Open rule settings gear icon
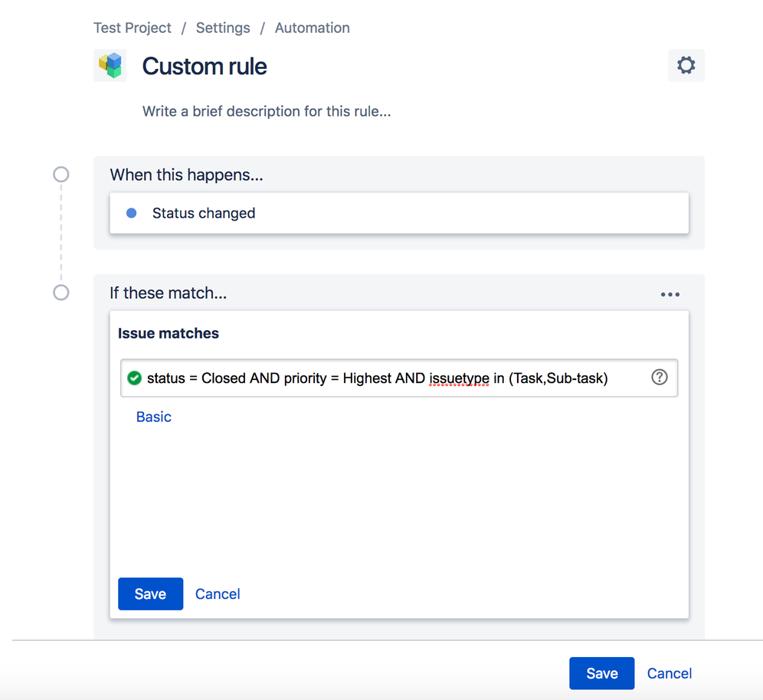763x700 pixels. coord(686,65)
